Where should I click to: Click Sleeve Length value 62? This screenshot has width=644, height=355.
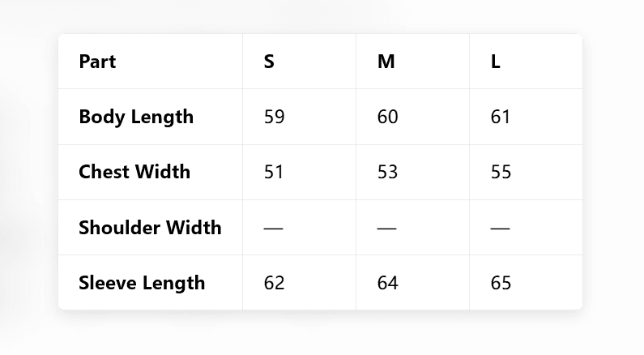pos(275,283)
